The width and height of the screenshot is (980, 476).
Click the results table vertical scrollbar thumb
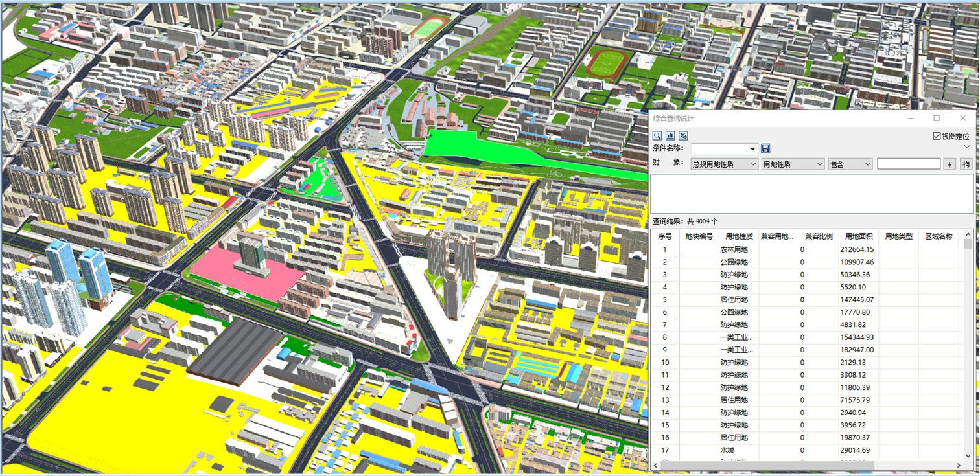pyautogui.click(x=968, y=244)
